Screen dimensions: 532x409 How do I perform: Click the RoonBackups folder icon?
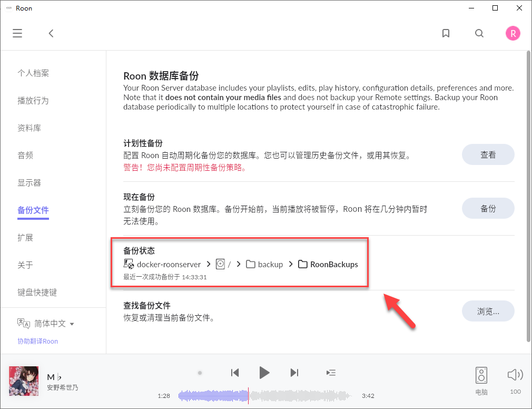(x=303, y=264)
